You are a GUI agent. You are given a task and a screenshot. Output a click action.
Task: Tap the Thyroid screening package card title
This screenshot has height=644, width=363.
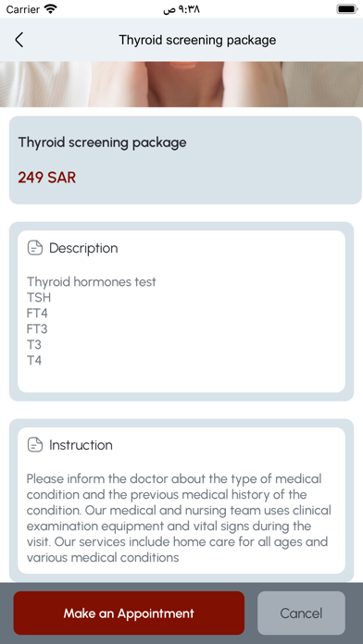[103, 142]
